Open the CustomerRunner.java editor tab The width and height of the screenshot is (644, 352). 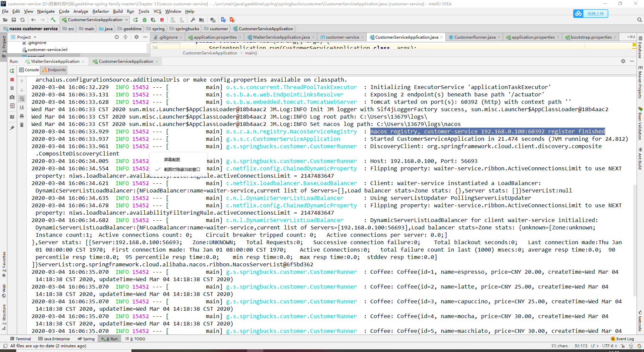tap(475, 37)
